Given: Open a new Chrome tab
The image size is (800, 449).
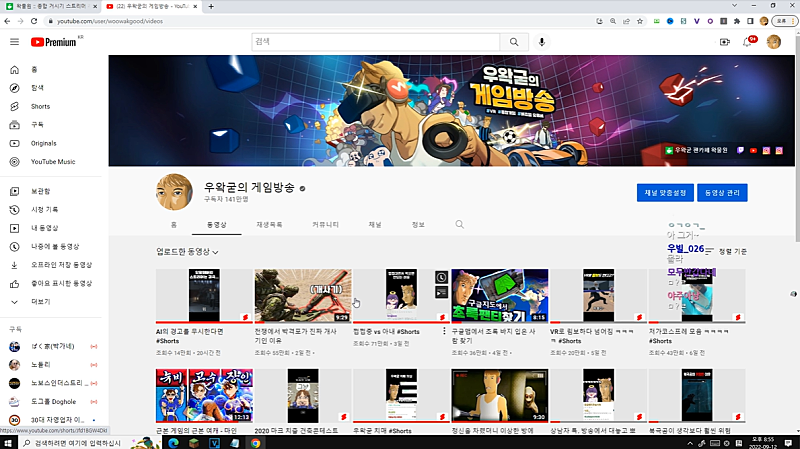Looking at the screenshot, I should (x=211, y=6).
